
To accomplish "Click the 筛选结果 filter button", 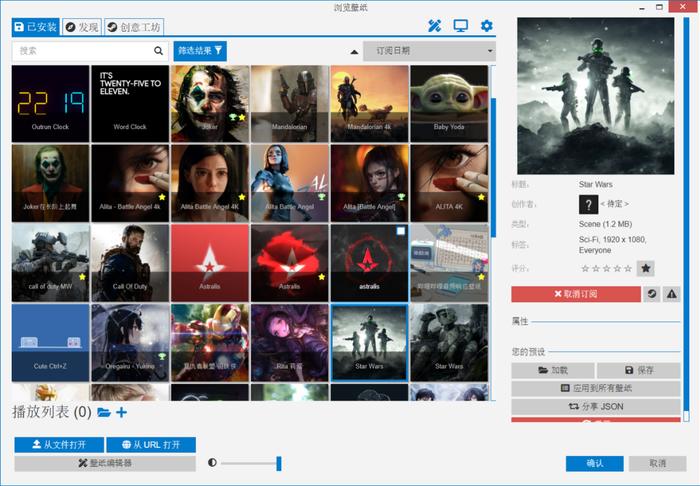I will pyautogui.click(x=200, y=51).
